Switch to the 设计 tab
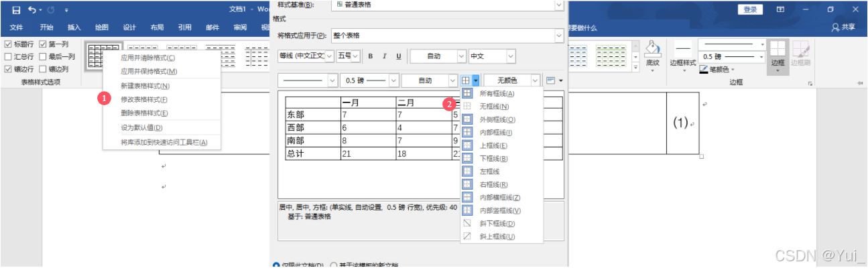The height and width of the screenshot is (270, 868). 129,27
